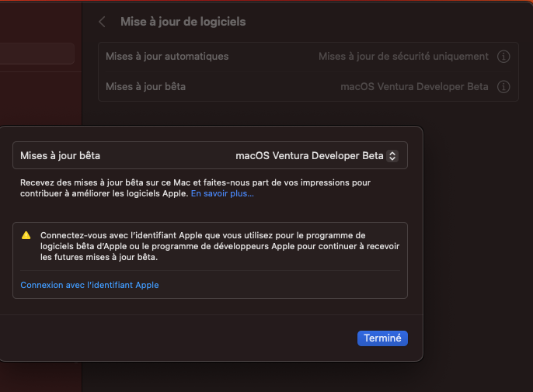Click background macOS Ventura Developer Beta value
The image size is (533, 392).
point(414,87)
